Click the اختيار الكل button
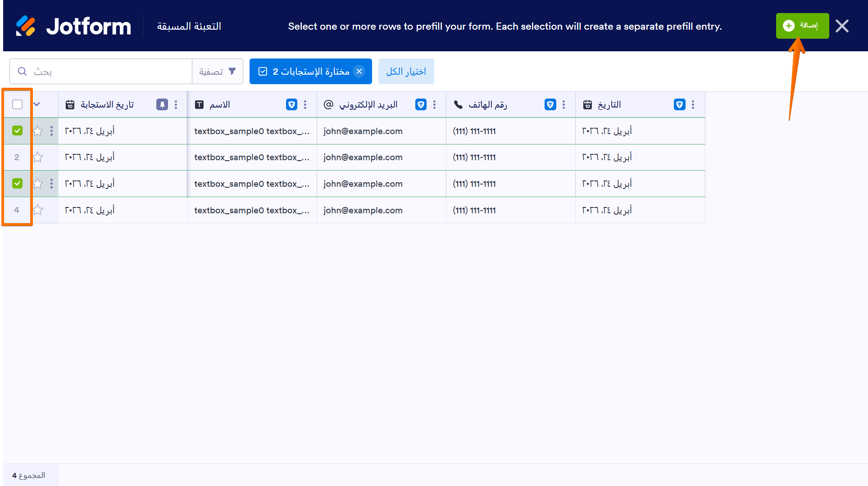 coord(406,71)
